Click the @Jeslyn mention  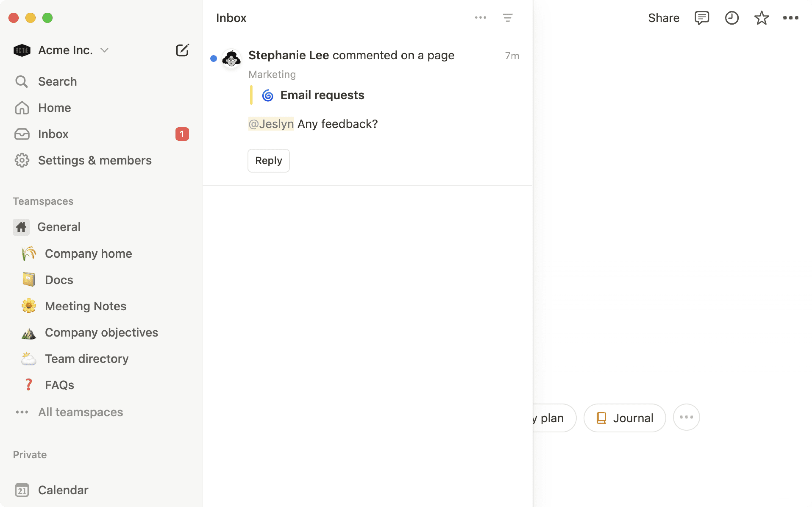(x=271, y=123)
